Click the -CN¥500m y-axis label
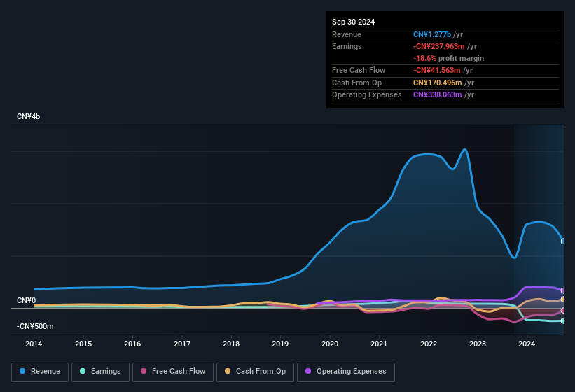Image resolution: width=575 pixels, height=392 pixels. click(x=35, y=326)
